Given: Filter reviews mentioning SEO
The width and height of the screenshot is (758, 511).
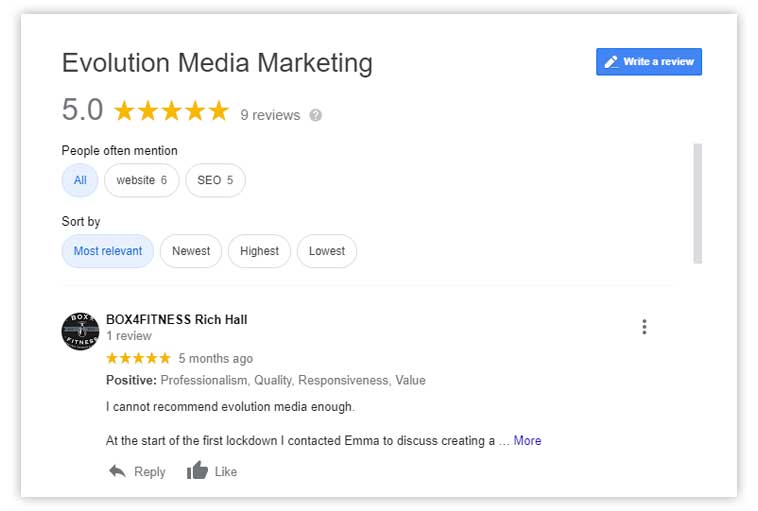Looking at the screenshot, I should 215,180.
